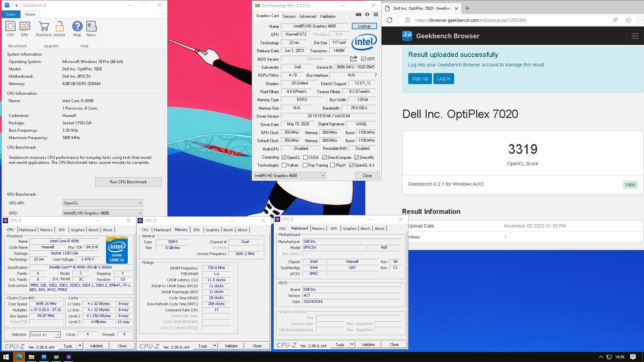Click the Lookup button in GPU-Z
This screenshot has height=362, width=644.
(x=364, y=26)
